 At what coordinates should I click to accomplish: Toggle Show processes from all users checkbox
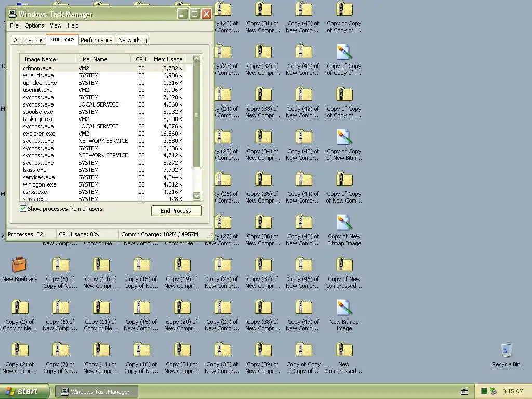click(23, 209)
